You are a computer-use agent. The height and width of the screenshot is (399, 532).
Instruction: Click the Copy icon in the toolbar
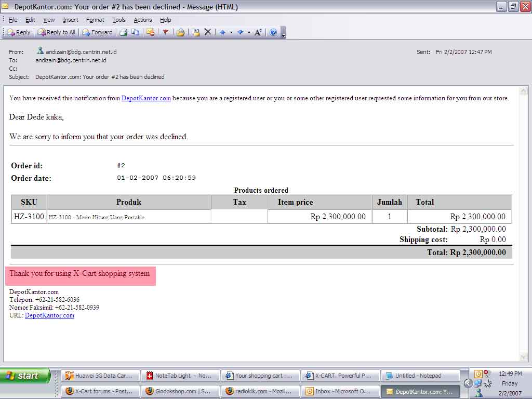[136, 32]
